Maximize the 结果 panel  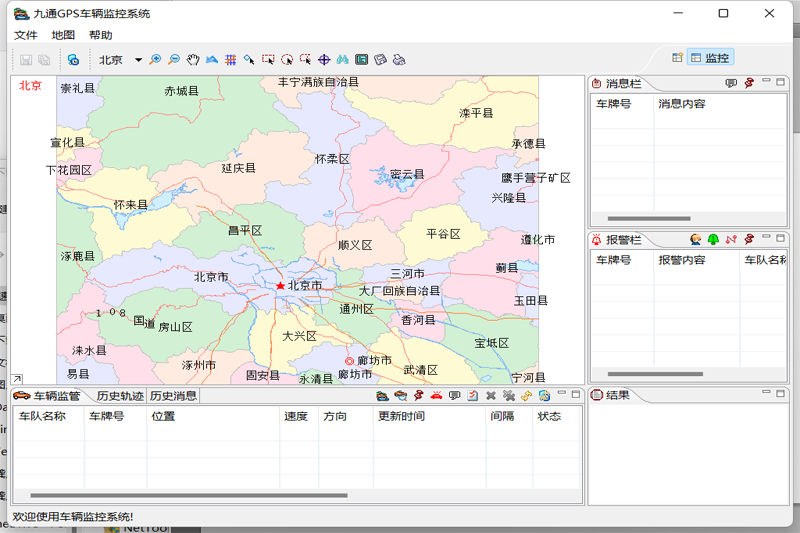coord(780,392)
